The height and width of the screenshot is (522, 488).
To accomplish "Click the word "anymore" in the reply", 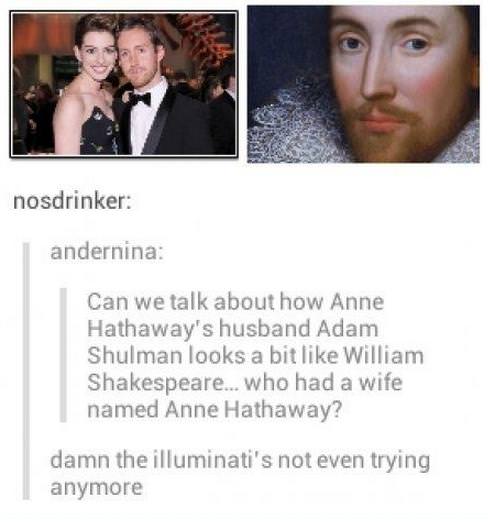I will point(96,487).
